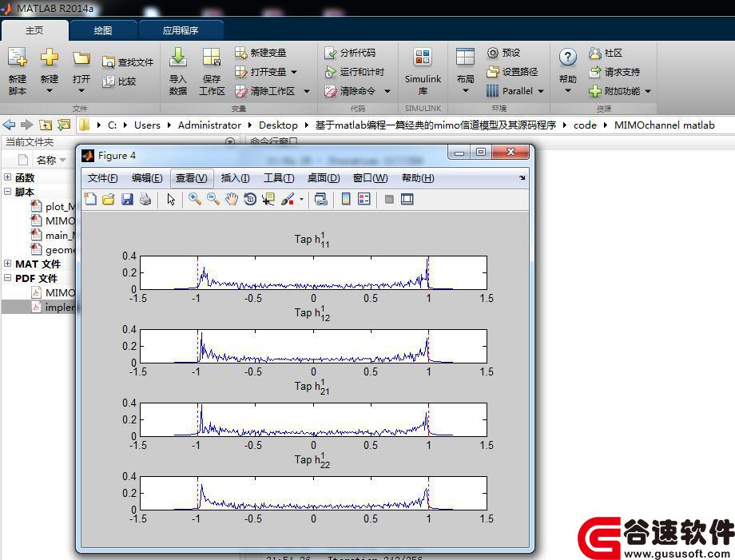
Task: Go forward with the address bar forward arrow
Action: pos(26,125)
